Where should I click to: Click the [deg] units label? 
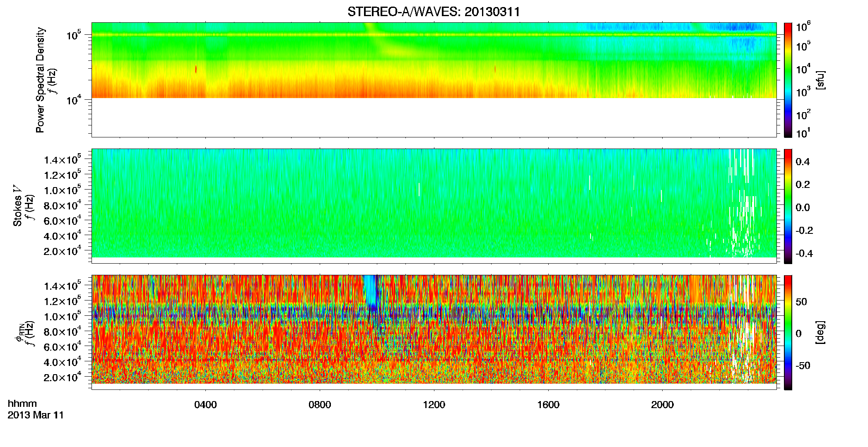click(x=820, y=332)
